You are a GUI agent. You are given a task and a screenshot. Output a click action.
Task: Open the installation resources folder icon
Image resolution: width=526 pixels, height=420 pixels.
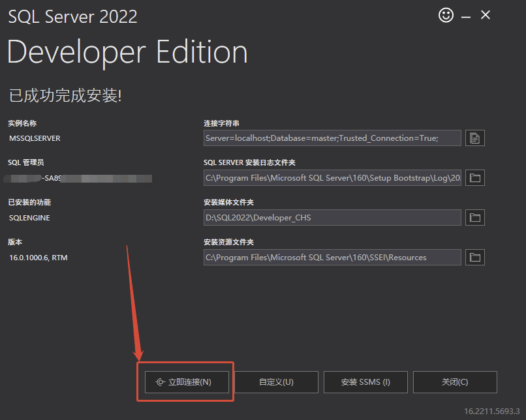474,257
